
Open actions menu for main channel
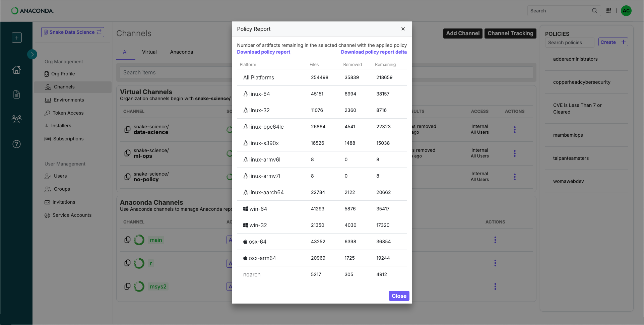(x=495, y=240)
